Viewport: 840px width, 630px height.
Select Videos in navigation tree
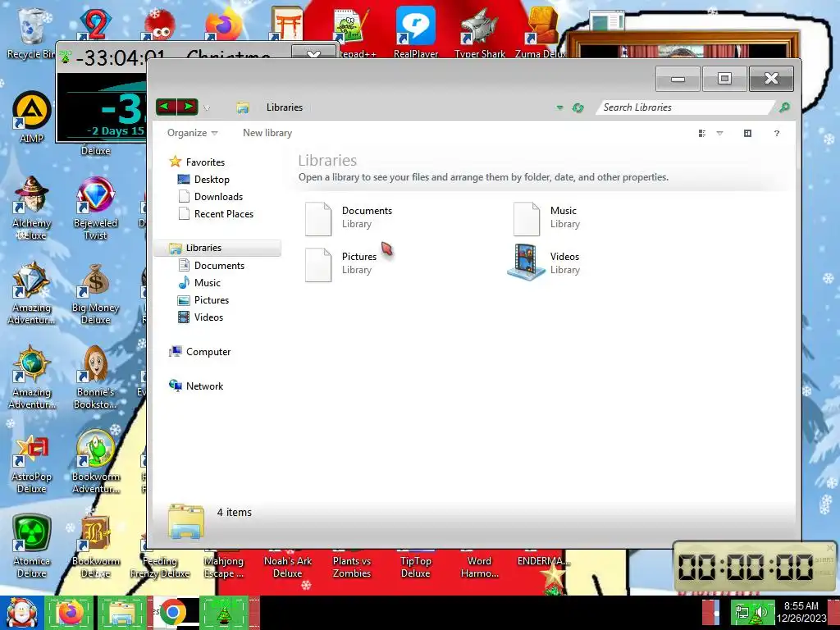[200, 317]
